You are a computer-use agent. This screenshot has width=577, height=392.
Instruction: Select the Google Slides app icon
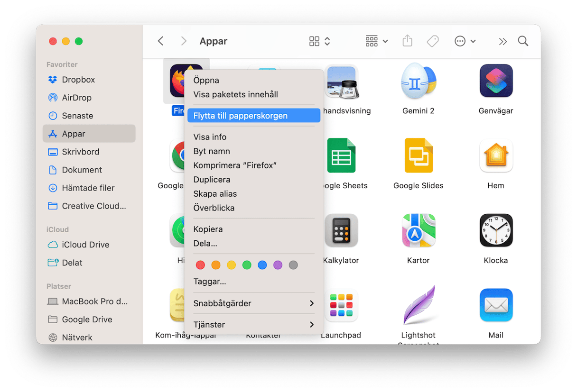[418, 155]
